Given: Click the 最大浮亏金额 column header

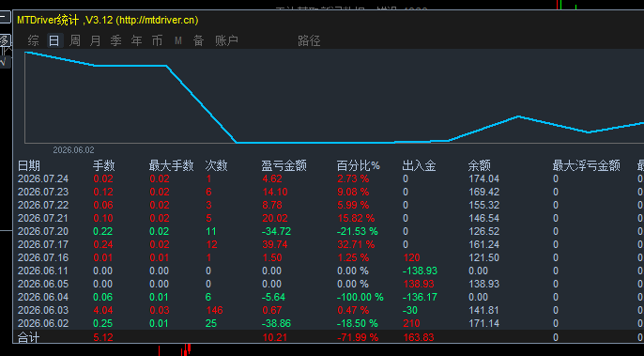Looking at the screenshot, I should (586, 165).
